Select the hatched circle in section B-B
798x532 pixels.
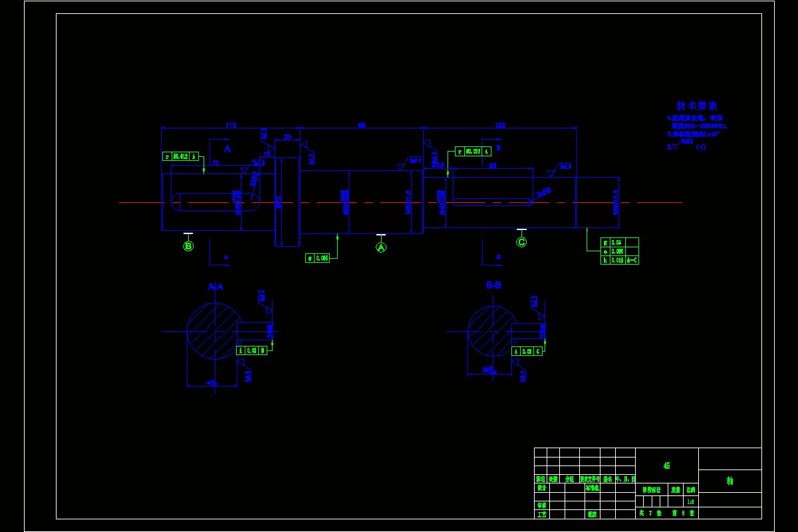[493, 331]
